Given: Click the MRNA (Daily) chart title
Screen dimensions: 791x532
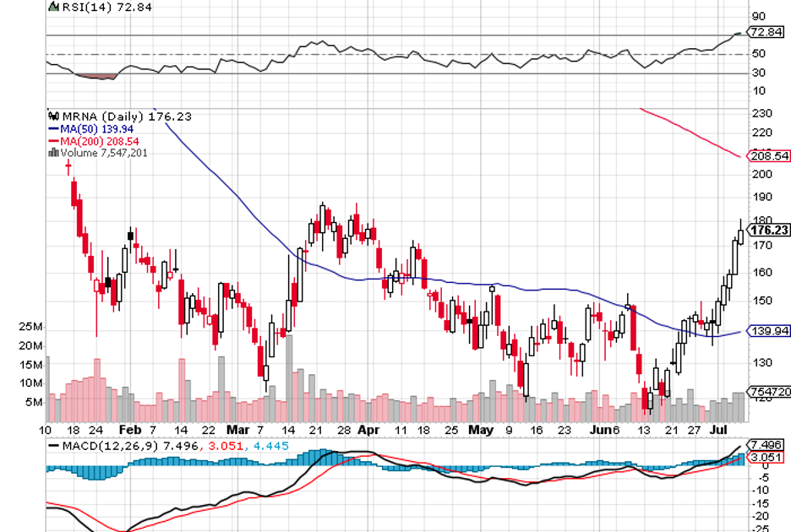Looking at the screenshot, I should click(101, 117).
